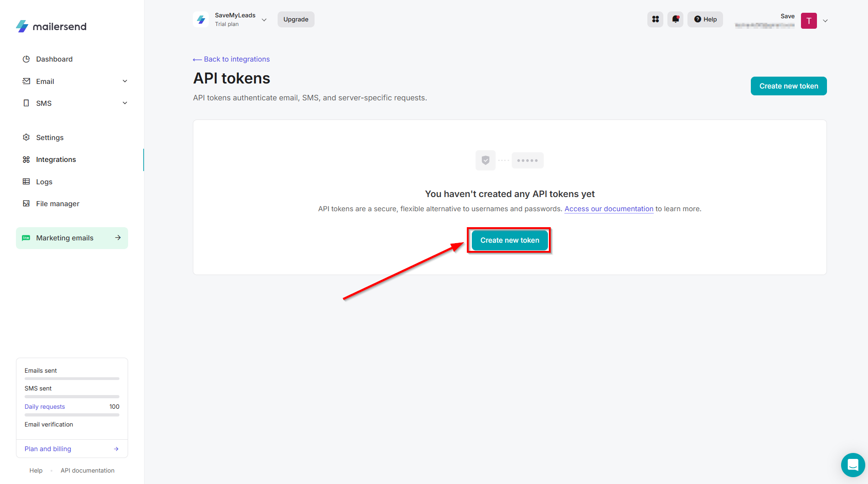
Task: Open the live chat widget
Action: pos(852,465)
